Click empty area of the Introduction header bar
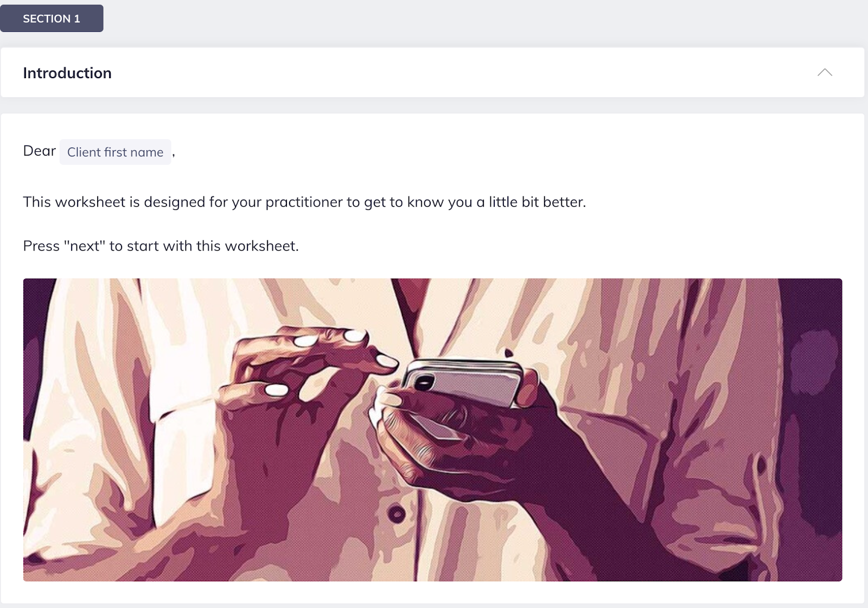This screenshot has width=868, height=608. 461,73
